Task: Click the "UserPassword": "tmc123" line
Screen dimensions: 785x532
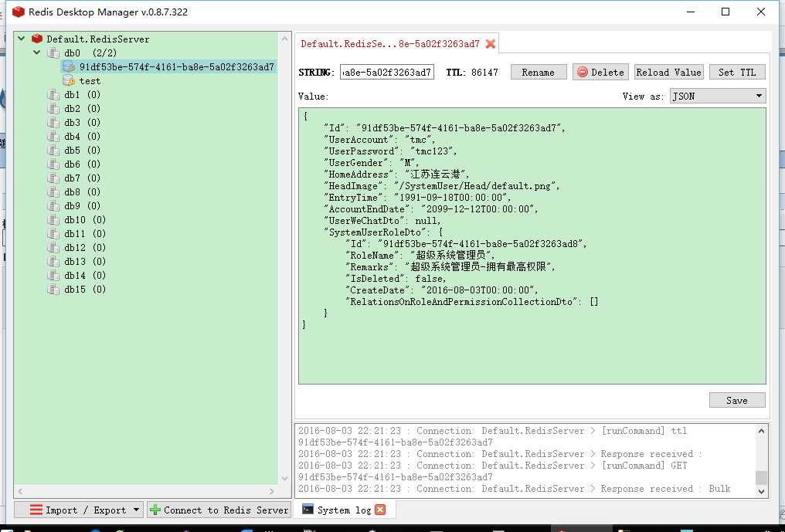Action: (x=390, y=151)
